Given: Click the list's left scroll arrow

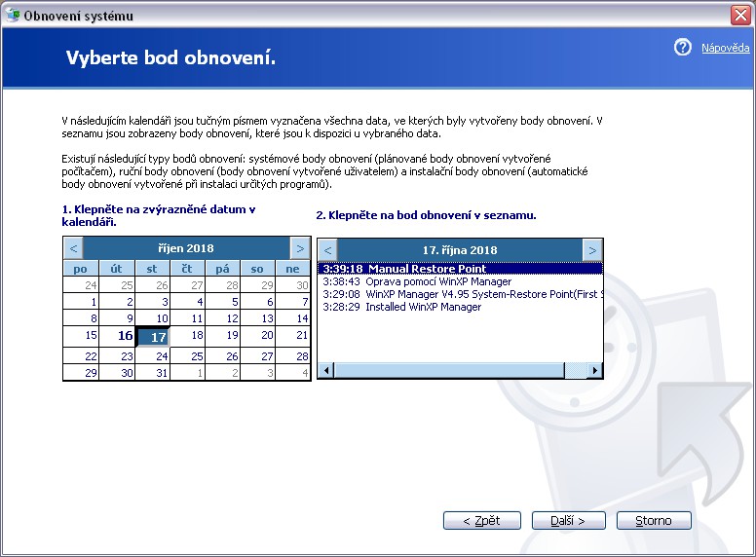Looking at the screenshot, I should pos(326,370).
